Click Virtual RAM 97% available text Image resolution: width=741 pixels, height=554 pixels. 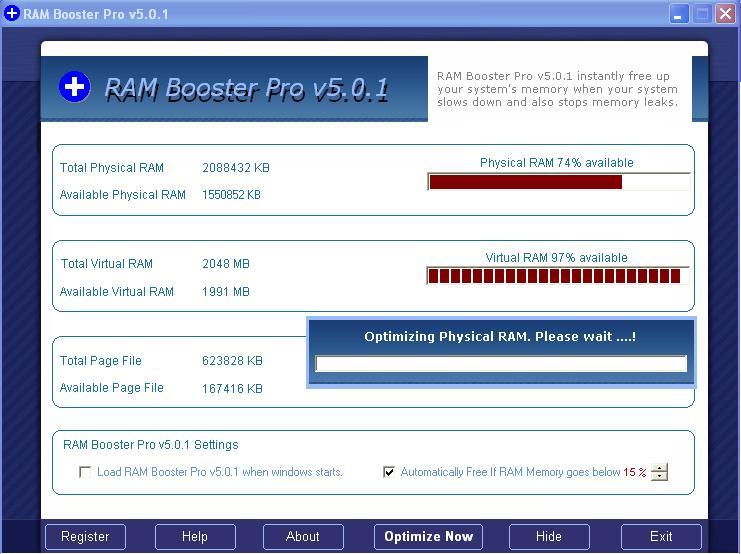[x=557, y=258]
